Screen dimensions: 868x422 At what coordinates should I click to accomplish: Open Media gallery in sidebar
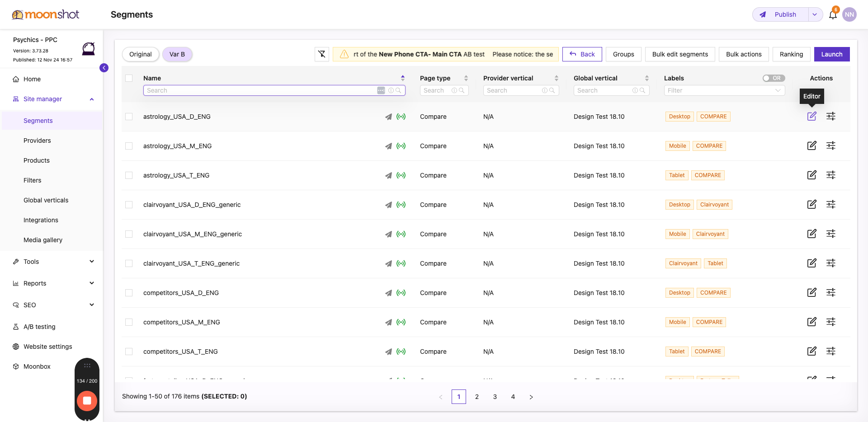[43, 240]
